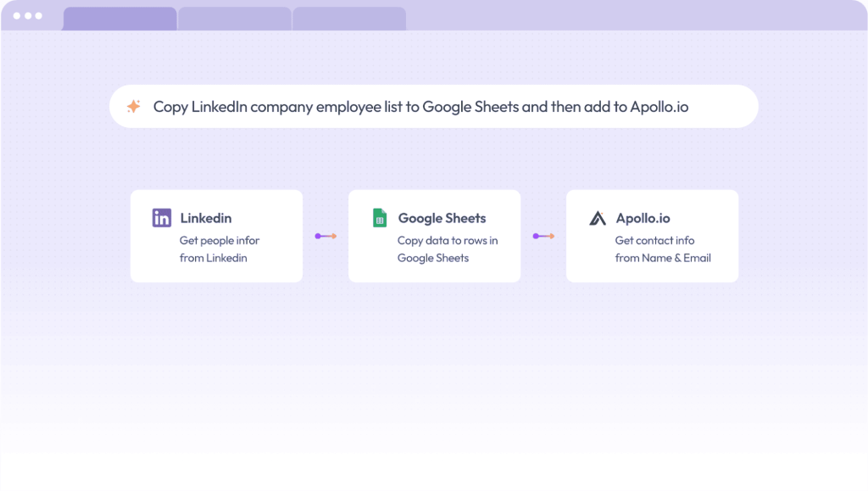
Task: Click arrow connector between LinkedIn and Google Sheets
Action: [325, 236]
